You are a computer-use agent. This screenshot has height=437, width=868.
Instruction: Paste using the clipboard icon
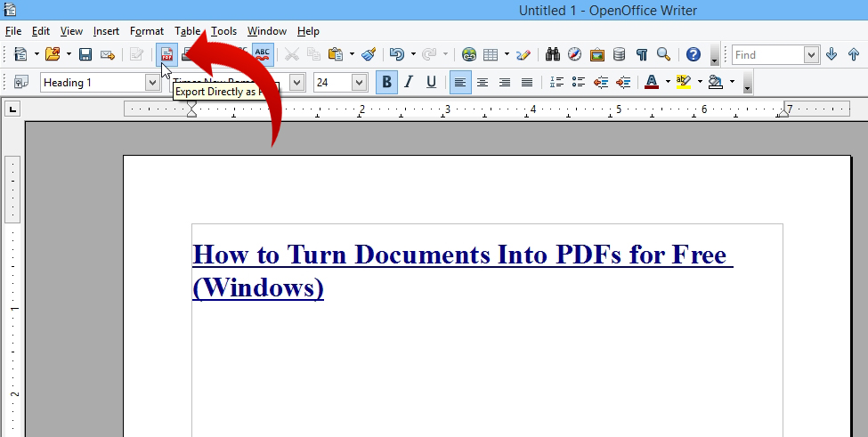pos(336,54)
